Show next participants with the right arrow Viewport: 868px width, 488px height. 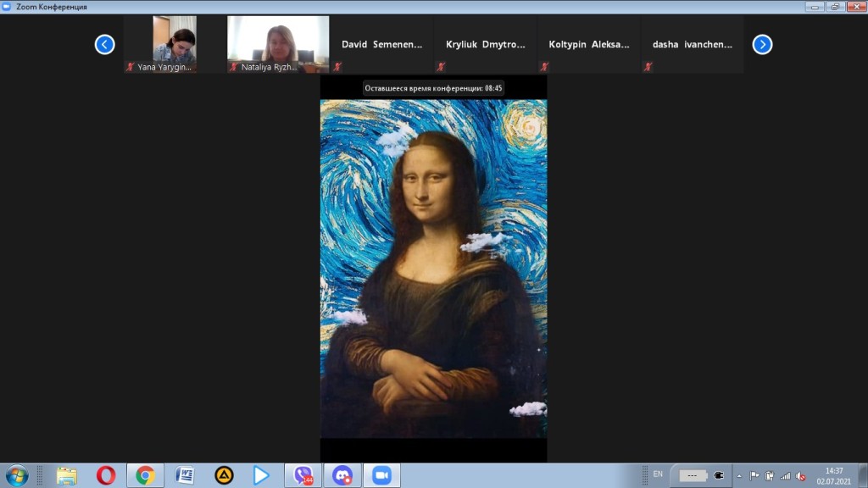click(x=762, y=44)
